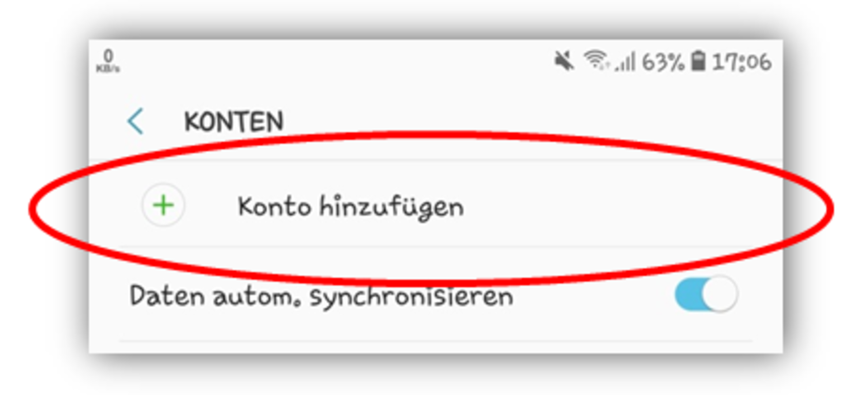Viewport: 868px width, 395px height.
Task: Click the white knob of sync toggle
Action: (x=721, y=294)
